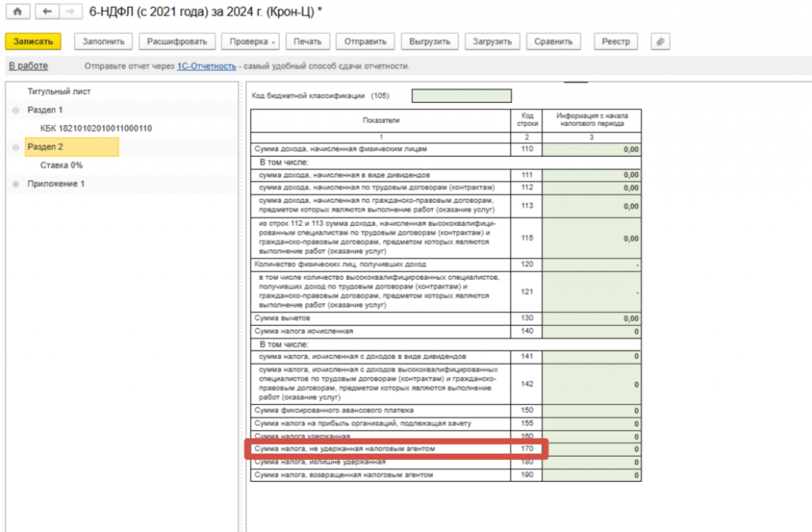This screenshot has width=812, height=532.
Task: Open the Реестр button
Action: 615,41
